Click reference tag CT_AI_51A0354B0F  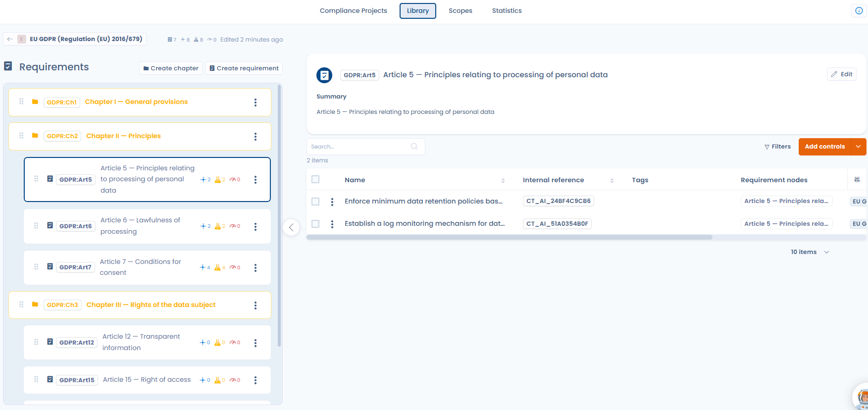tap(557, 224)
